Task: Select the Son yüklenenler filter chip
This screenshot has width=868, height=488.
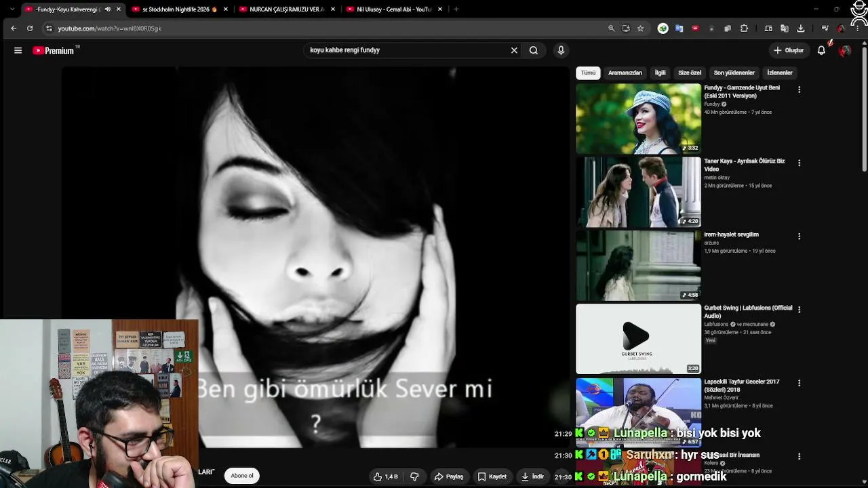Action: pos(734,73)
